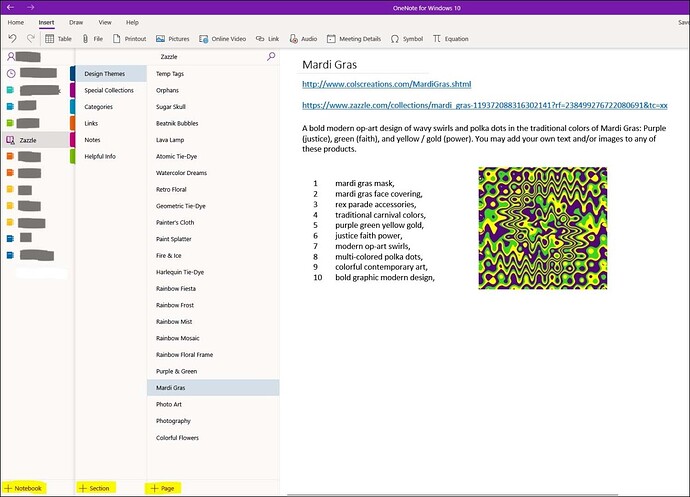This screenshot has height=497, width=690.
Task: Select the Links section
Action: pyautogui.click(x=111, y=123)
